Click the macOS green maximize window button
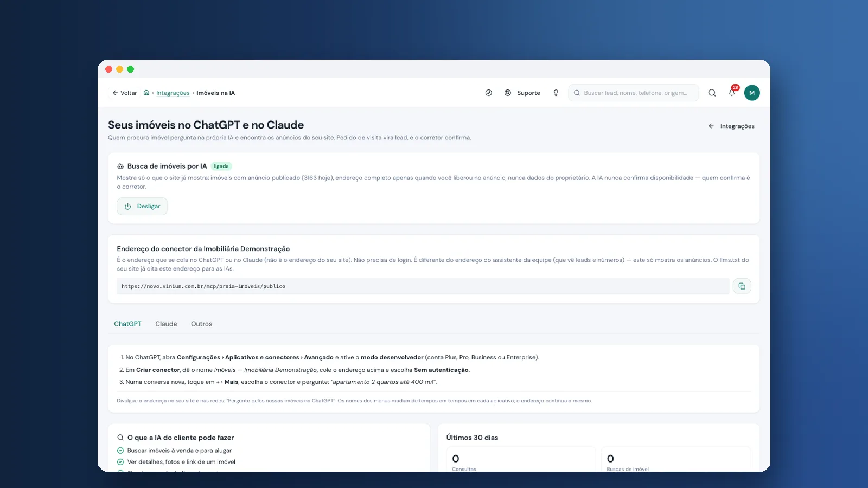868x488 pixels. coord(130,69)
